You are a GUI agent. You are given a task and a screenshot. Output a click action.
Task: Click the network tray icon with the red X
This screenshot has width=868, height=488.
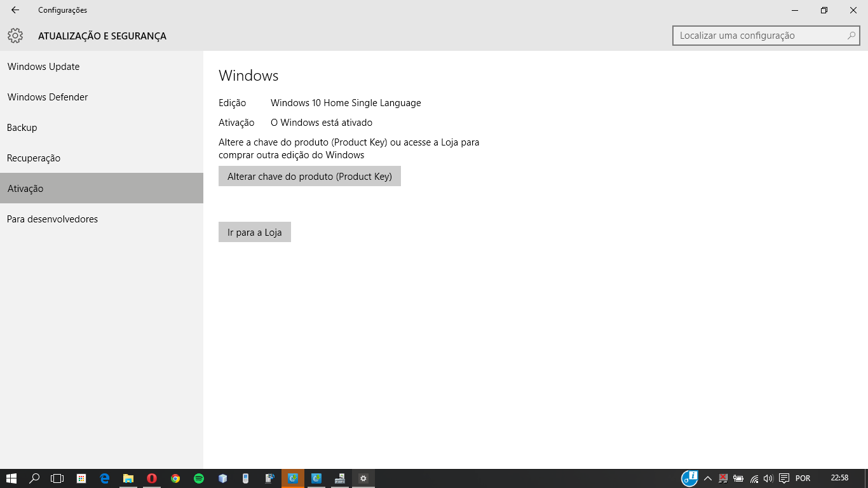tap(723, 478)
